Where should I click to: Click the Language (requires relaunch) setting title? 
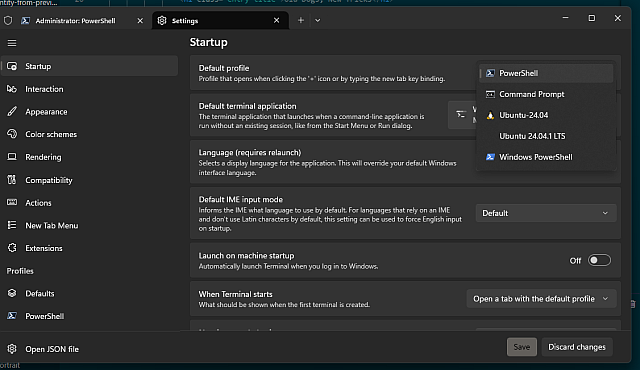pyautogui.click(x=250, y=153)
